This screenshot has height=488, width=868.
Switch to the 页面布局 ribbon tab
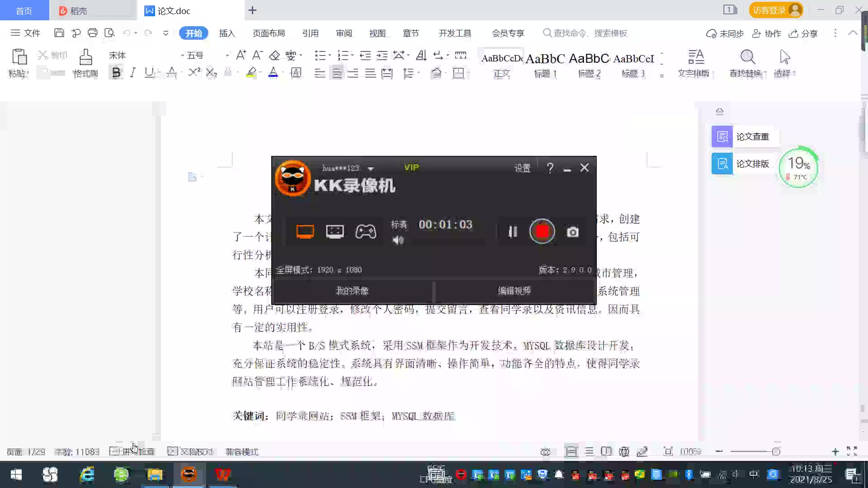tap(269, 33)
